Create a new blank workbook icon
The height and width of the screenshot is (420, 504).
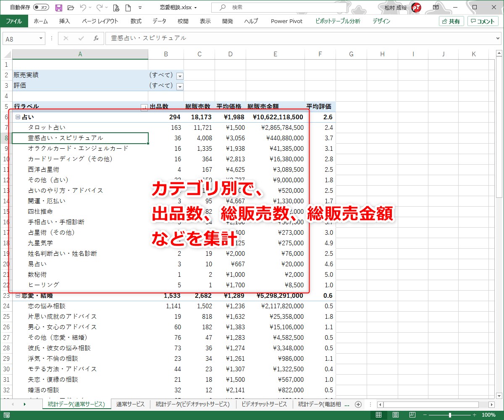128,8
